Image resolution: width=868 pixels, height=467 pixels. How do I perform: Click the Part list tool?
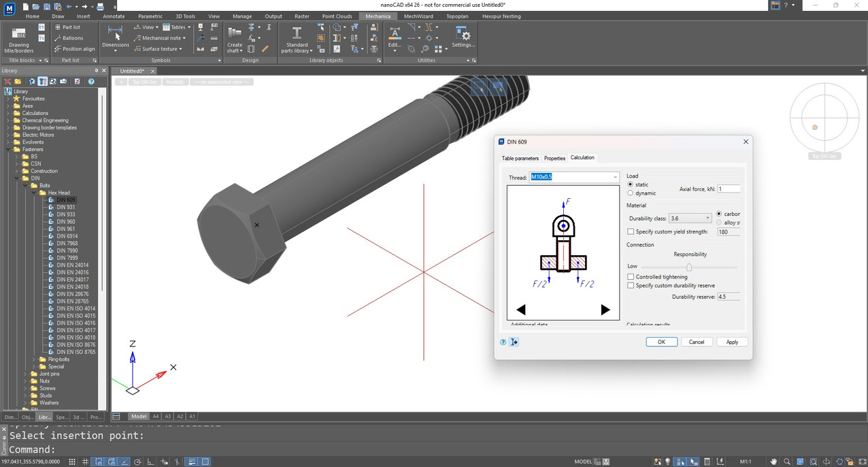67,27
